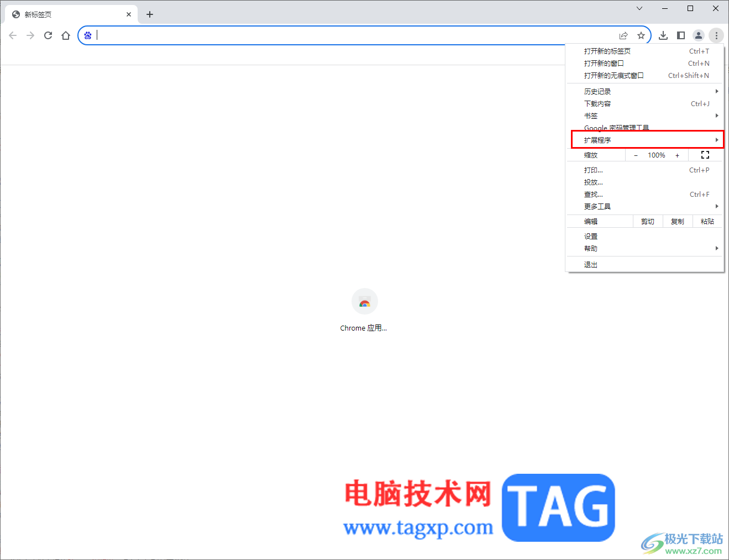
Task: Click the forward navigation arrow
Action: 30,35
